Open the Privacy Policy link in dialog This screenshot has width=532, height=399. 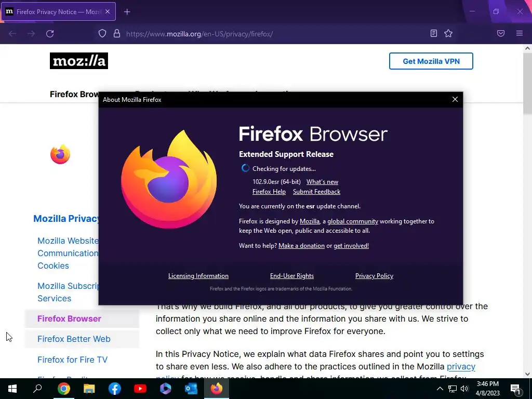point(374,276)
